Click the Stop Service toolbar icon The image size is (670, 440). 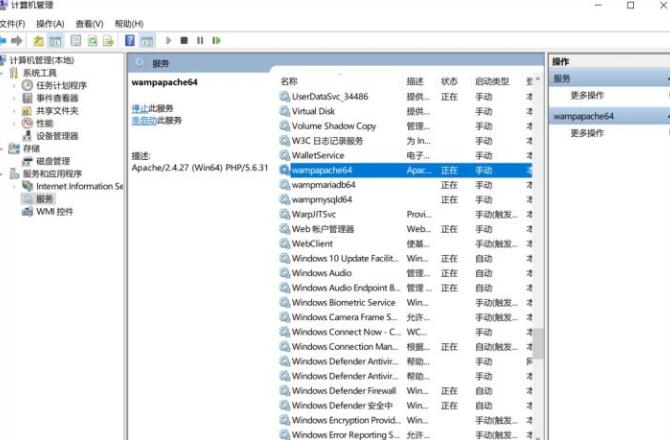pos(183,41)
